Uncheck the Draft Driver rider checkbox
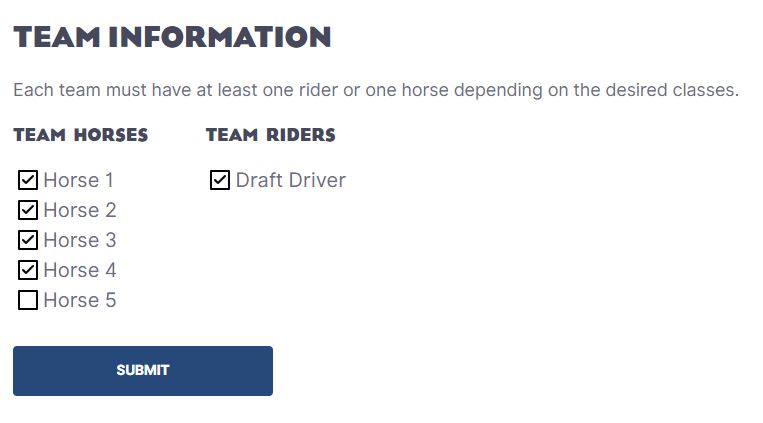Viewport: 763px width, 423px height. pyautogui.click(x=220, y=180)
